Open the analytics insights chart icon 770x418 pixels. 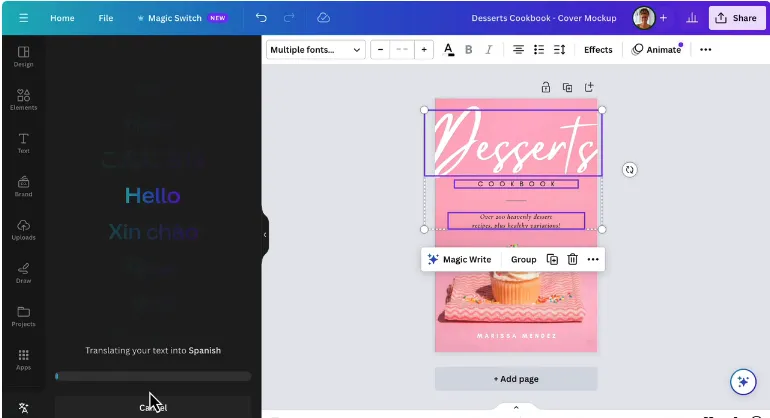point(692,18)
